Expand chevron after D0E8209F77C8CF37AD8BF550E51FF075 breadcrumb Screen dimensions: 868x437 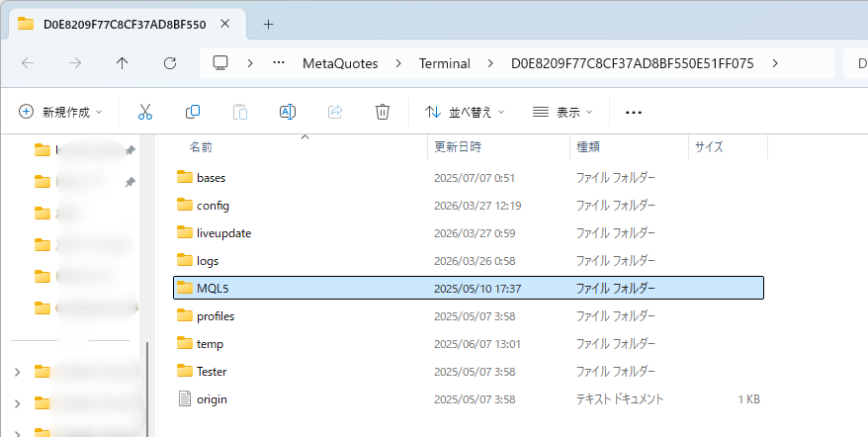[x=775, y=63]
